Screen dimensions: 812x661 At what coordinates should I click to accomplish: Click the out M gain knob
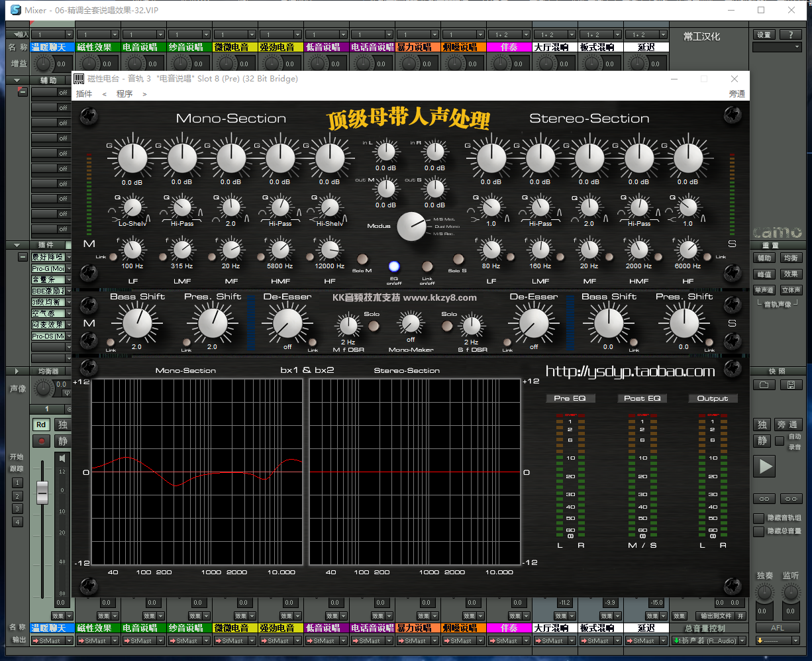[385, 189]
